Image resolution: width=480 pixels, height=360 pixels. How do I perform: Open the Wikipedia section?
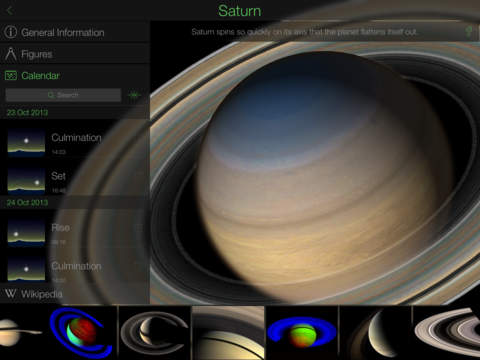(x=75, y=294)
